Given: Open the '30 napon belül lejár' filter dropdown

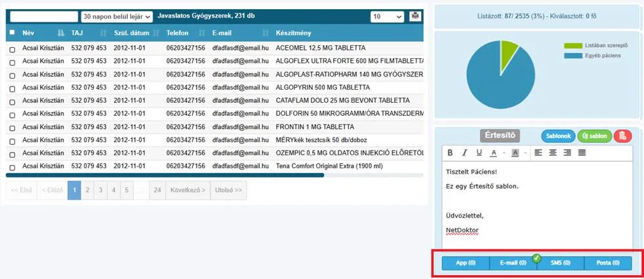Looking at the screenshot, I should (x=117, y=16).
